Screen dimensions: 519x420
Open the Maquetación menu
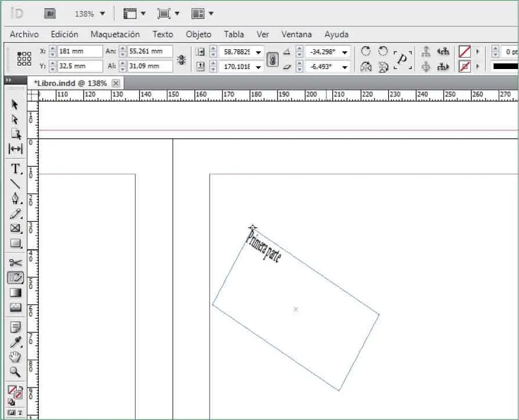pos(115,35)
